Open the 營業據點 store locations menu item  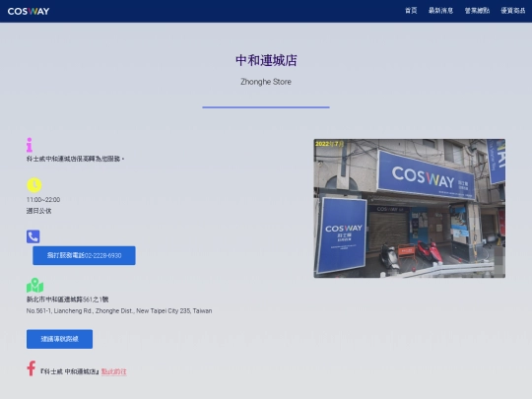pyautogui.click(x=477, y=11)
